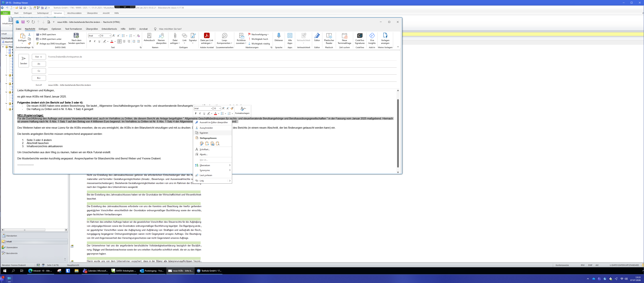The height and width of the screenshot is (283, 644).
Task: Switch to the Optionen tab in the message window
Action: point(56,29)
